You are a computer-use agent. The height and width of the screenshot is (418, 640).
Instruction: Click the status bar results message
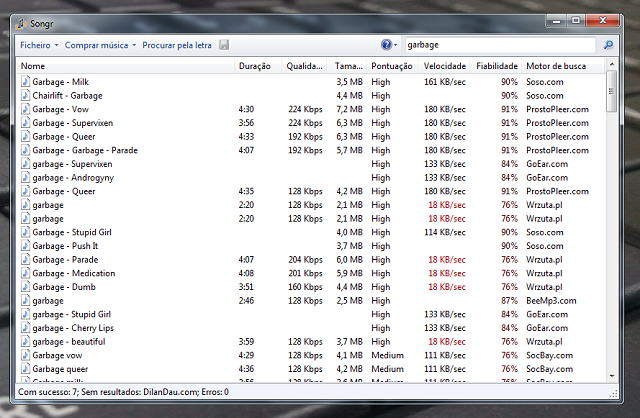tap(123, 392)
